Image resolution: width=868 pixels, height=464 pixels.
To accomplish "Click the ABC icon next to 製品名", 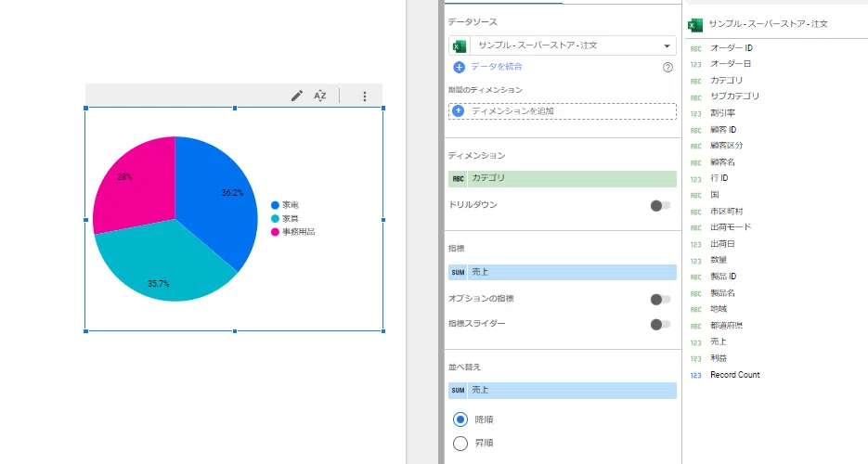I will (x=696, y=293).
